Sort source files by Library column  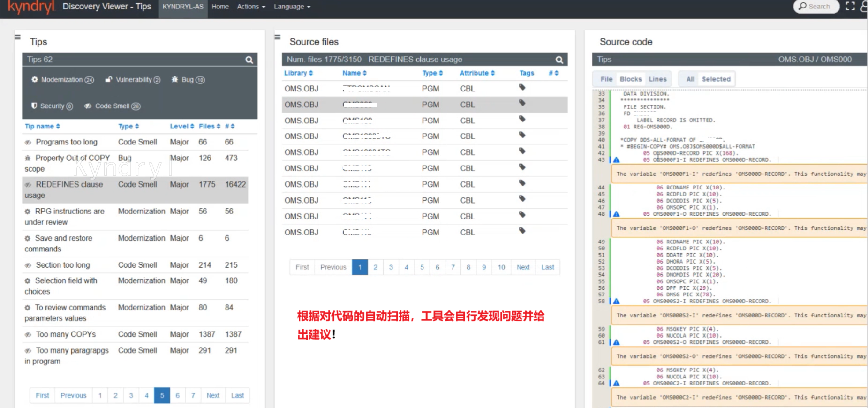(298, 73)
